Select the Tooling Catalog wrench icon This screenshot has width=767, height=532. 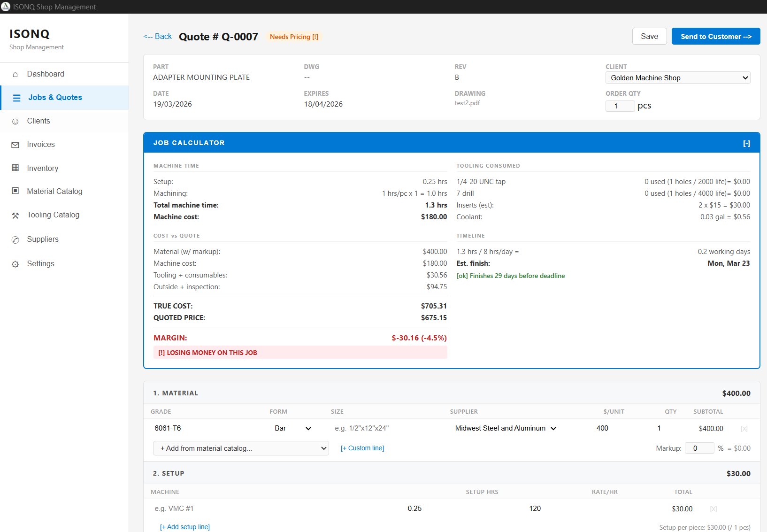pos(15,215)
